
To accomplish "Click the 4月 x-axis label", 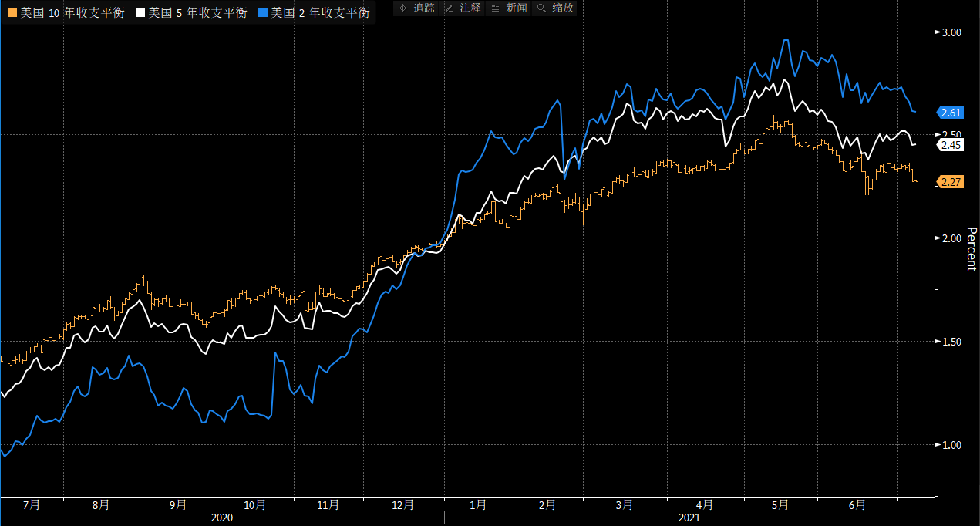I will 703,505.
